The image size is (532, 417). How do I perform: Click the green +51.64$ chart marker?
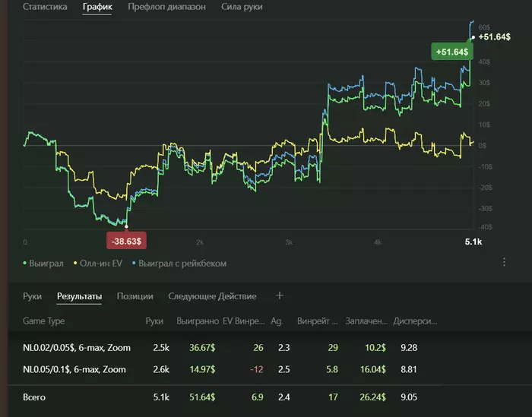coord(452,52)
